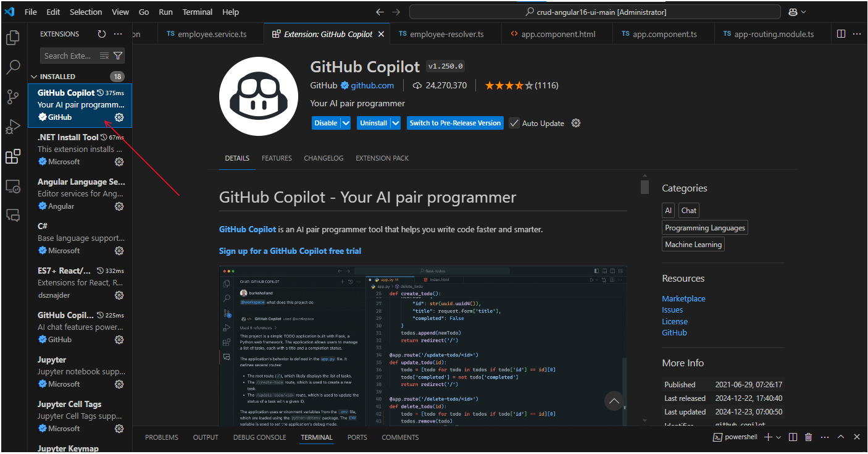Image resolution: width=868 pixels, height=454 pixels.
Task: Show the CHANGELOG tab of the extension
Action: tap(323, 158)
